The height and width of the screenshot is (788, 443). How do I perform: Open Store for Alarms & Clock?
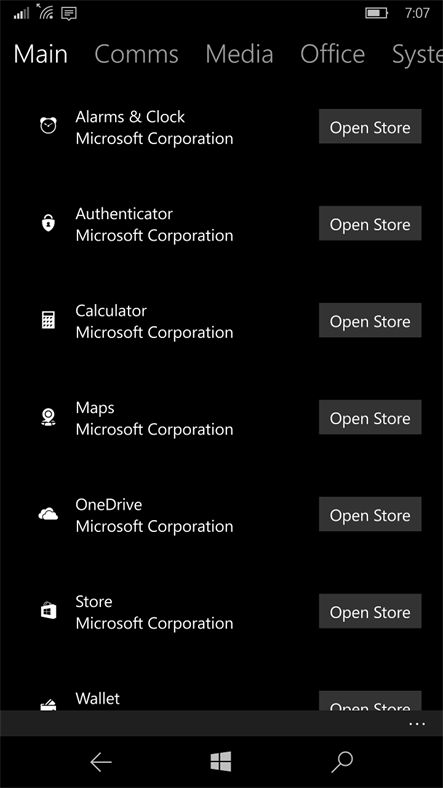[x=370, y=127]
